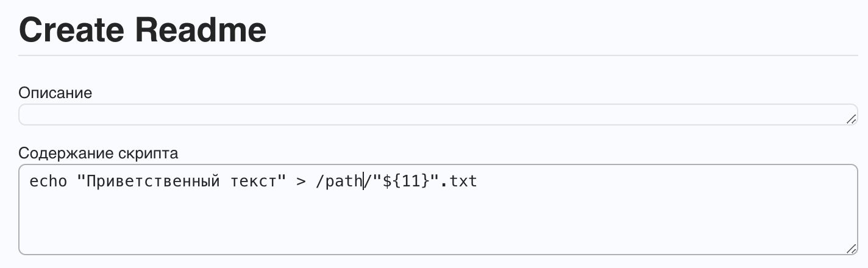Viewport: 868px width, 268px height.
Task: Click the Описание label
Action: coord(55,93)
